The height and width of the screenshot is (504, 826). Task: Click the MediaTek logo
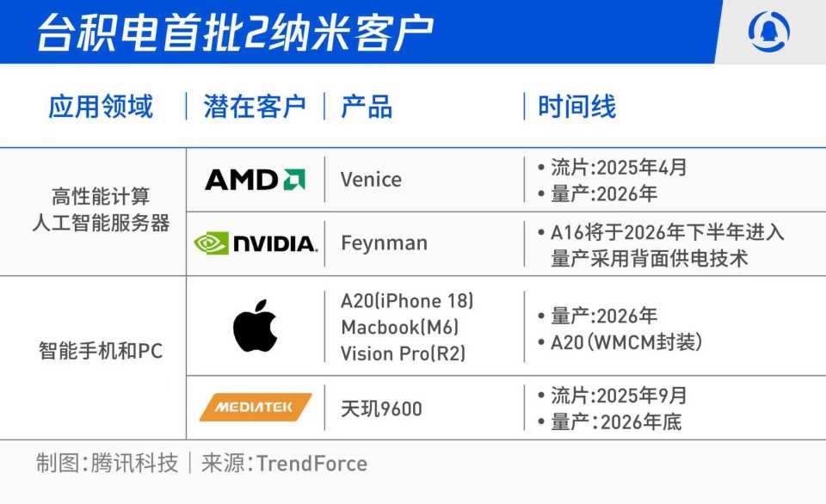255,408
